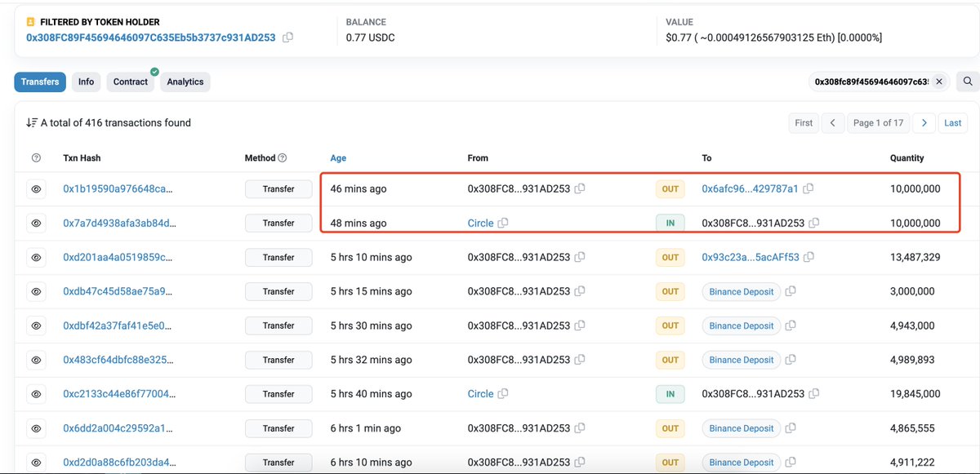View details eye for 0xc2133c44e86f77004

(x=36, y=394)
